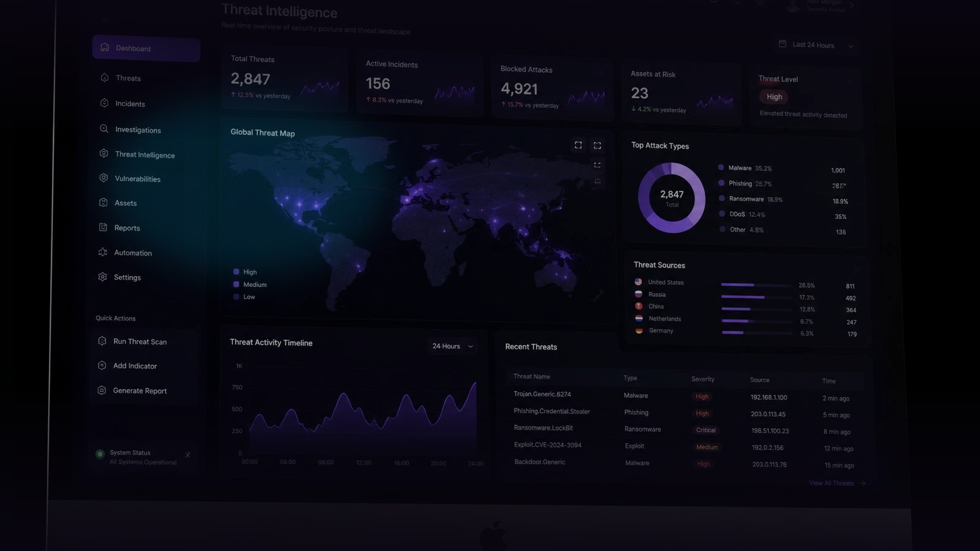The image size is (980, 551).
Task: Click the Reports document icon
Action: tap(103, 227)
